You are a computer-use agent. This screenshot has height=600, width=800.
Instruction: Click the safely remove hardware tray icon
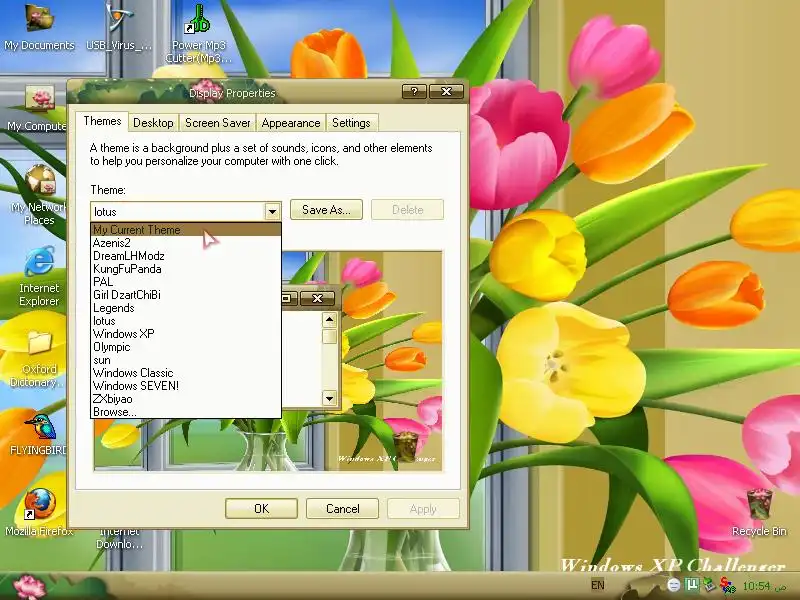tap(709, 584)
